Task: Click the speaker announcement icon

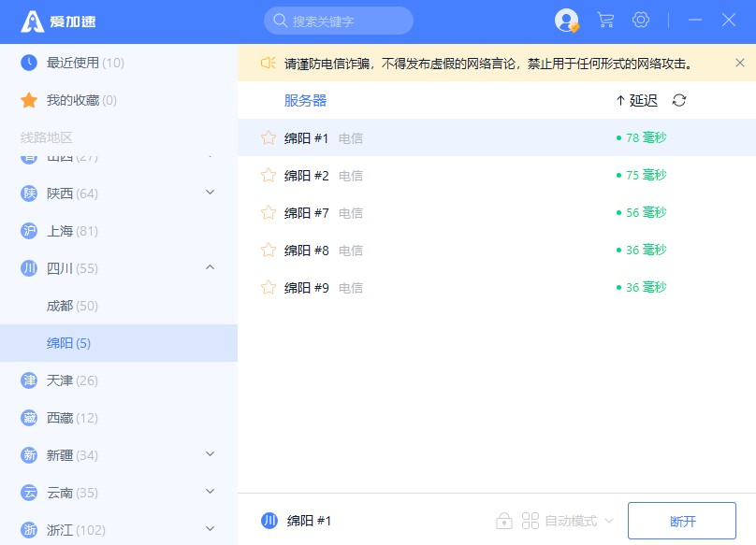Action: click(x=268, y=64)
